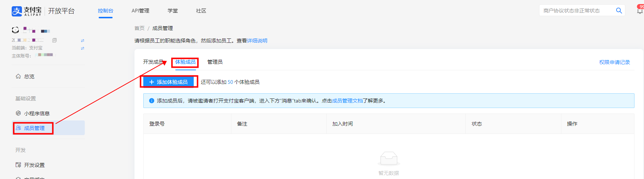The height and width of the screenshot is (179, 644).
Task: Click the blue info icon in the notice banner
Action: 152,101
